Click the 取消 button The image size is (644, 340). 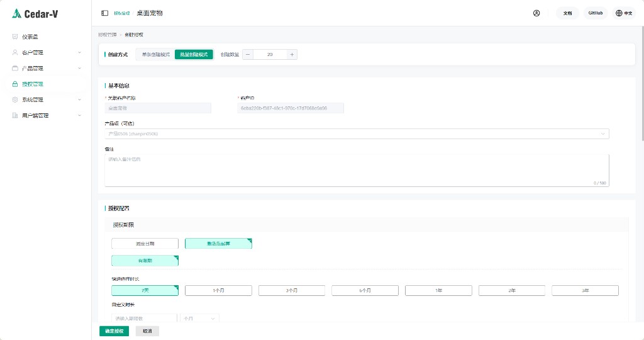[x=147, y=331]
